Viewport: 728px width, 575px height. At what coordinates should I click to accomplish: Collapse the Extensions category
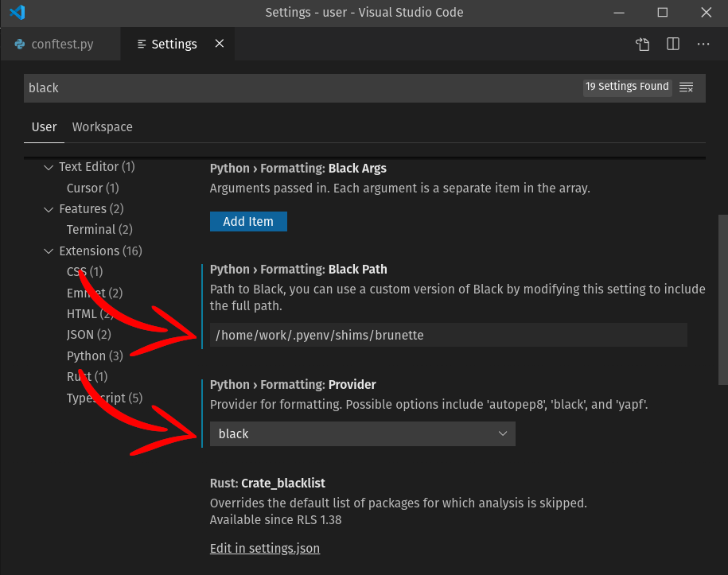tap(49, 251)
